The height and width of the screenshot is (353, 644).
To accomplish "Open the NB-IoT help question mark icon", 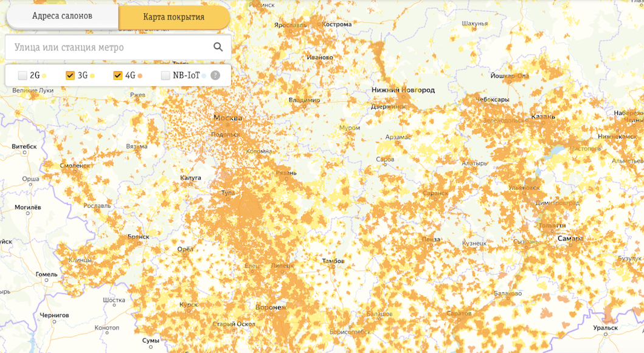I will 215,76.
